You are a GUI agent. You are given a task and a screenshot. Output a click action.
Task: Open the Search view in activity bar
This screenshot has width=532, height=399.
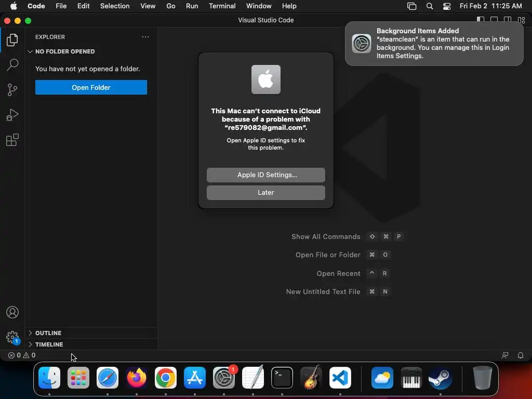click(x=12, y=65)
